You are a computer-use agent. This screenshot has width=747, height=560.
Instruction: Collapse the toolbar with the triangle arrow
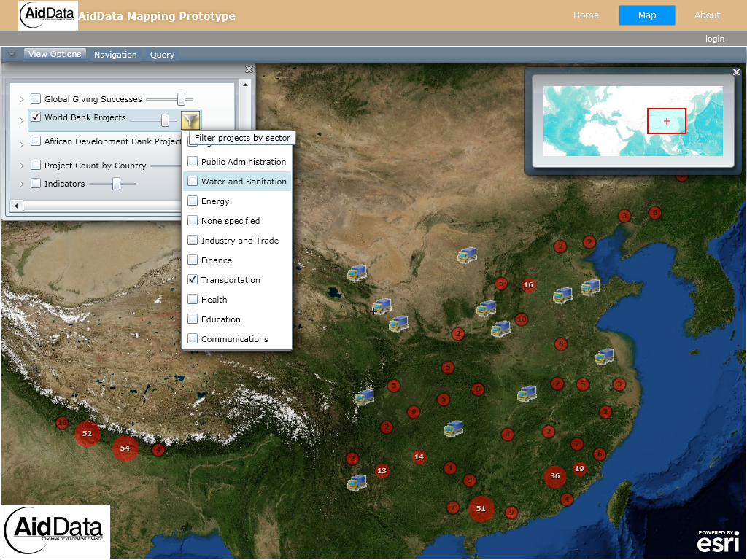(x=12, y=54)
